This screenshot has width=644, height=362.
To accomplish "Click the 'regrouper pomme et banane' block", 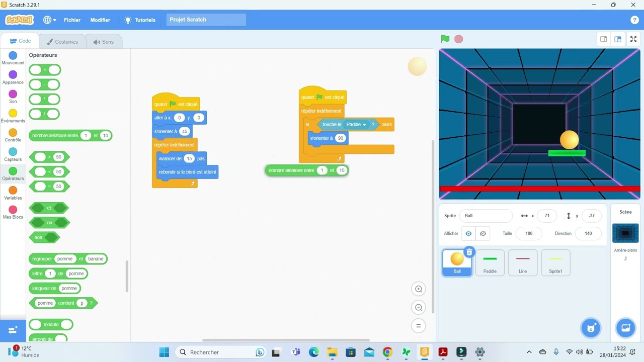I will point(68,259).
